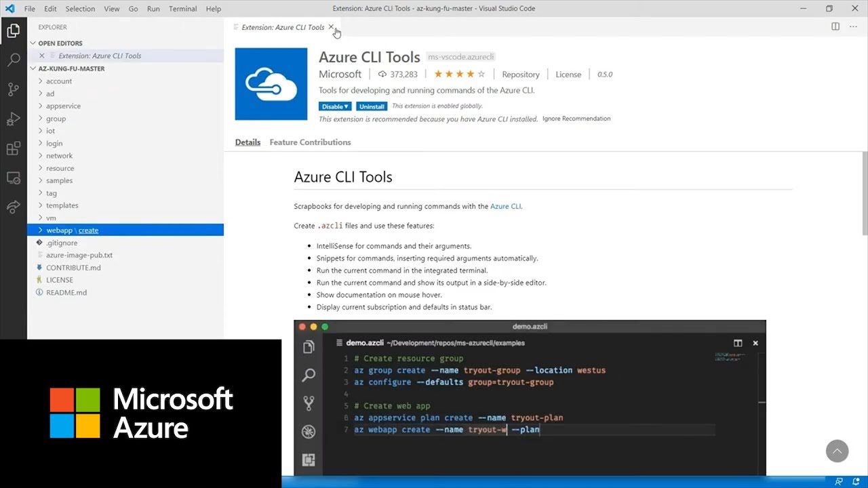Screen dimensions: 868x488
Task: Click the extension ID ms-vscode.azurecli
Action: [461, 58]
